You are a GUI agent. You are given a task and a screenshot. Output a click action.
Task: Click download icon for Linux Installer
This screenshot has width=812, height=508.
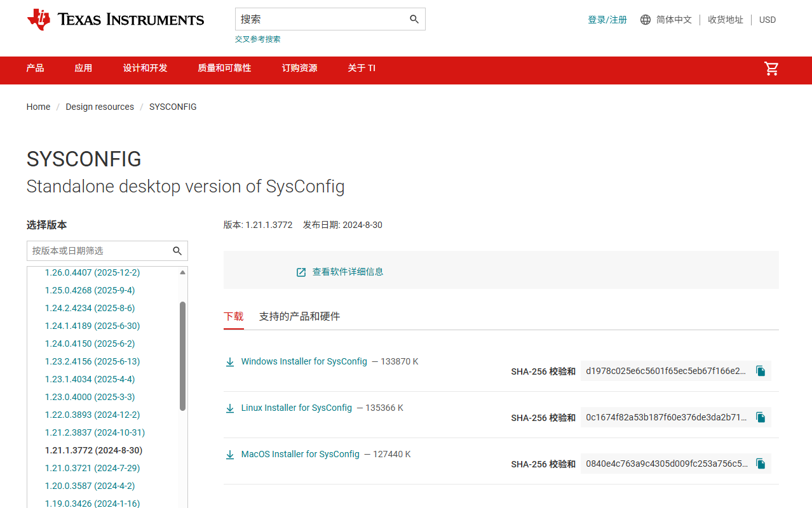[x=230, y=408]
